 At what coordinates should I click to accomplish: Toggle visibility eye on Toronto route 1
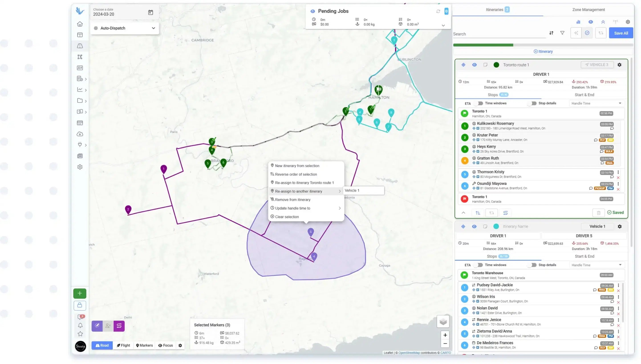coord(474,64)
